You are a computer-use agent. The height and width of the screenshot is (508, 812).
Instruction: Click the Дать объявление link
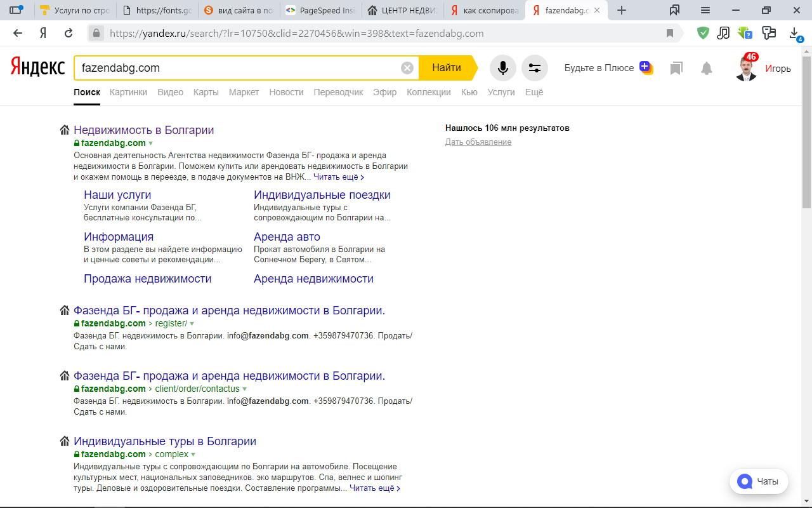478,142
